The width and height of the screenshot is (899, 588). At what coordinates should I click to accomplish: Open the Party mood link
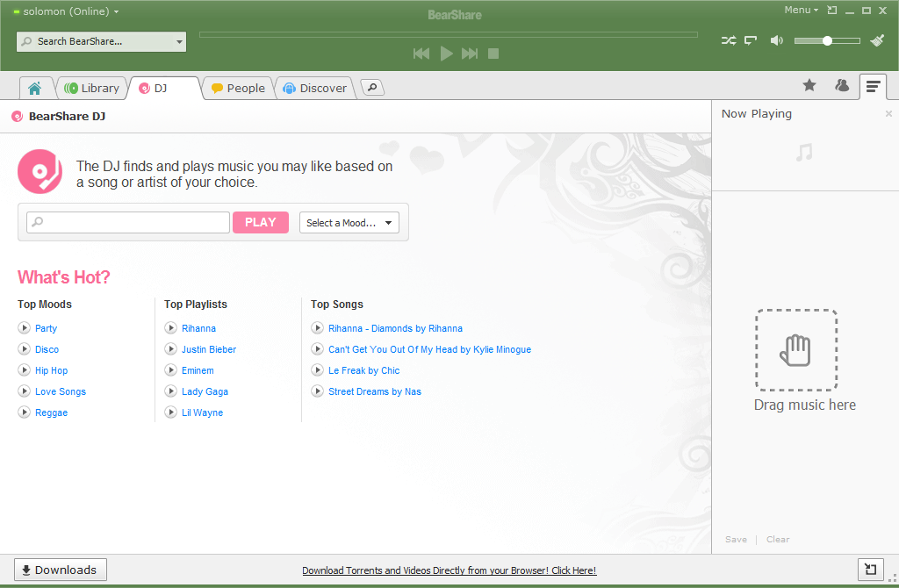coord(46,328)
